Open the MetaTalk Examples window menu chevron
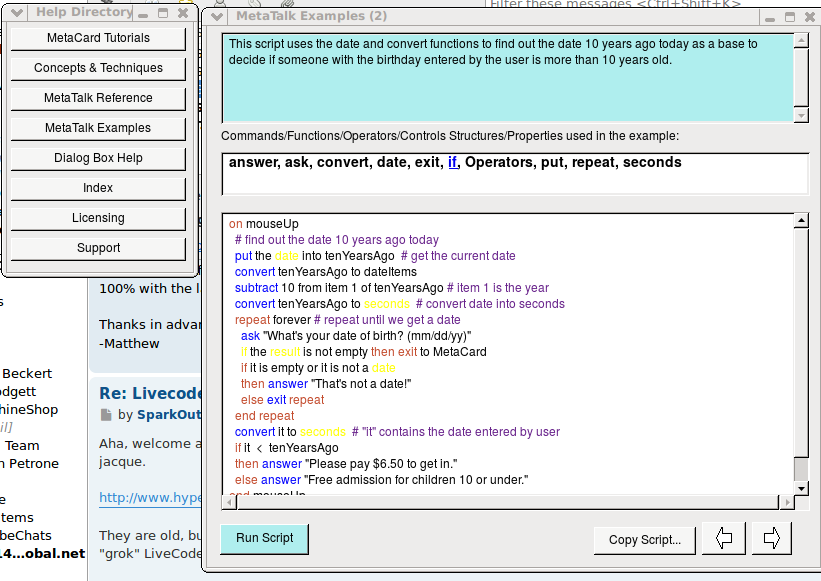This screenshot has height=581, width=821. click(x=217, y=17)
